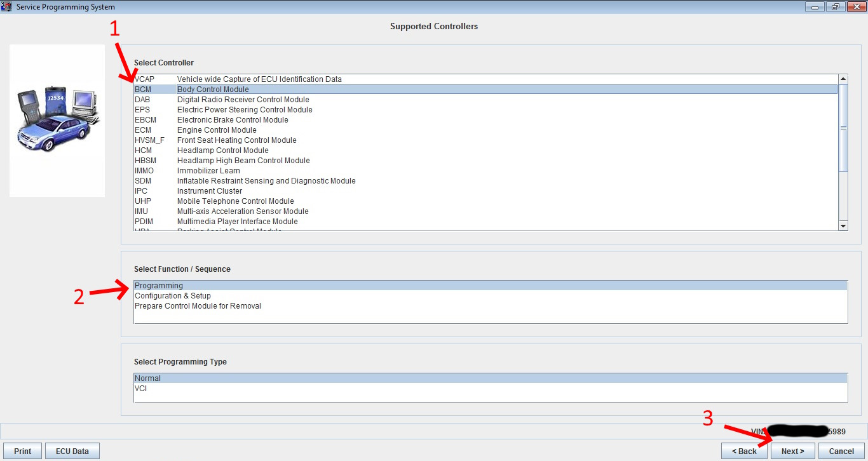Click controller list scroll up arrow
Screen dimensions: 868x461
(x=843, y=79)
